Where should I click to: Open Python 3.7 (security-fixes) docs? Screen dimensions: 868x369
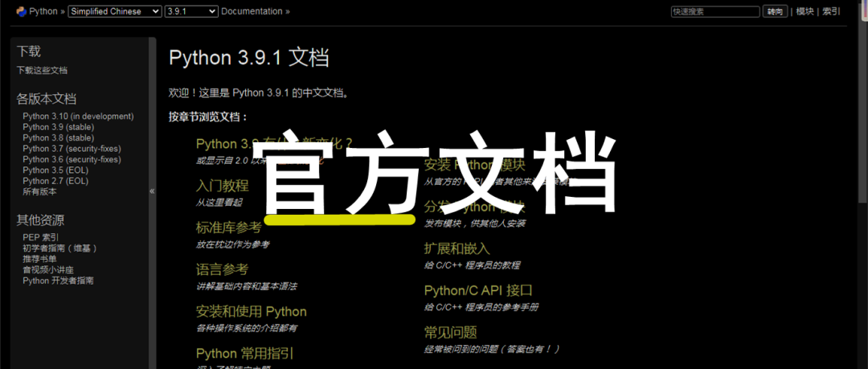[x=72, y=149]
